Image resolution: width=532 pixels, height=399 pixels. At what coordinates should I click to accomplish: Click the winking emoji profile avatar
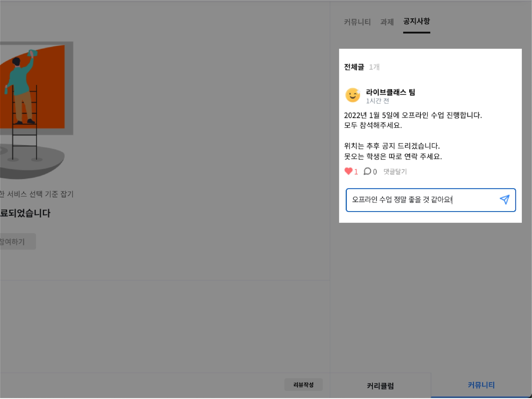click(x=353, y=95)
